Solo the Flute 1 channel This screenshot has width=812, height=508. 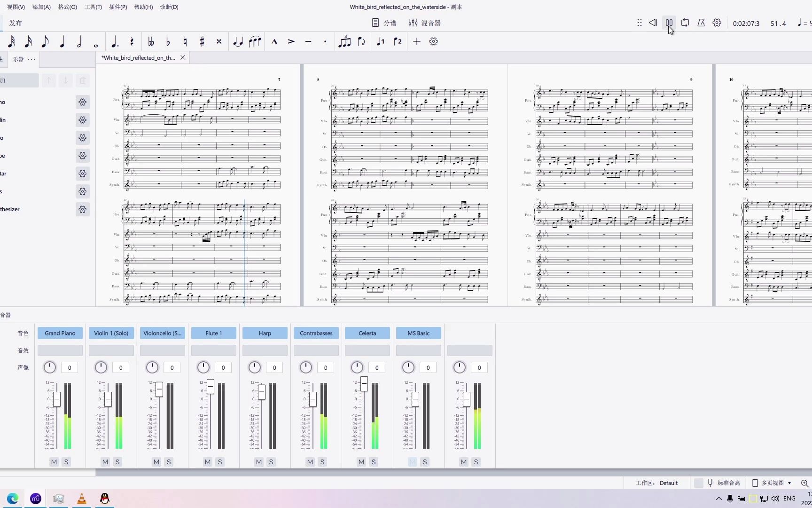click(219, 462)
